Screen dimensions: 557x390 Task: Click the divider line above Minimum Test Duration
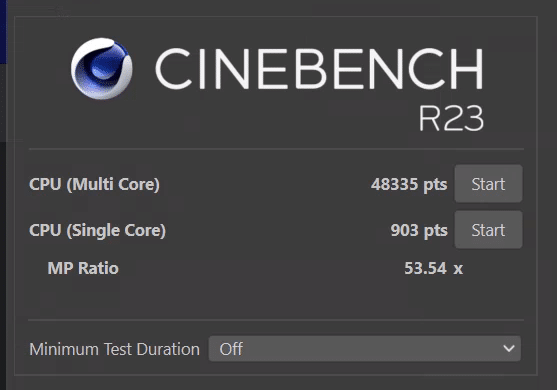(x=276, y=320)
